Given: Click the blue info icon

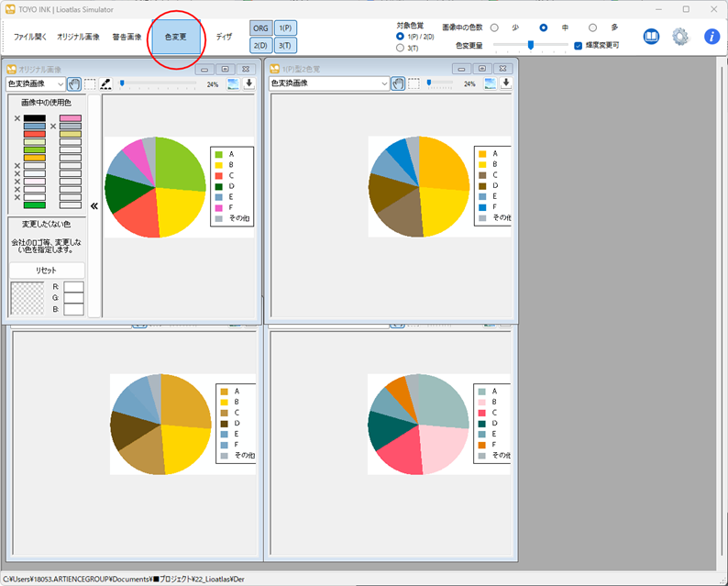Looking at the screenshot, I should [x=711, y=37].
